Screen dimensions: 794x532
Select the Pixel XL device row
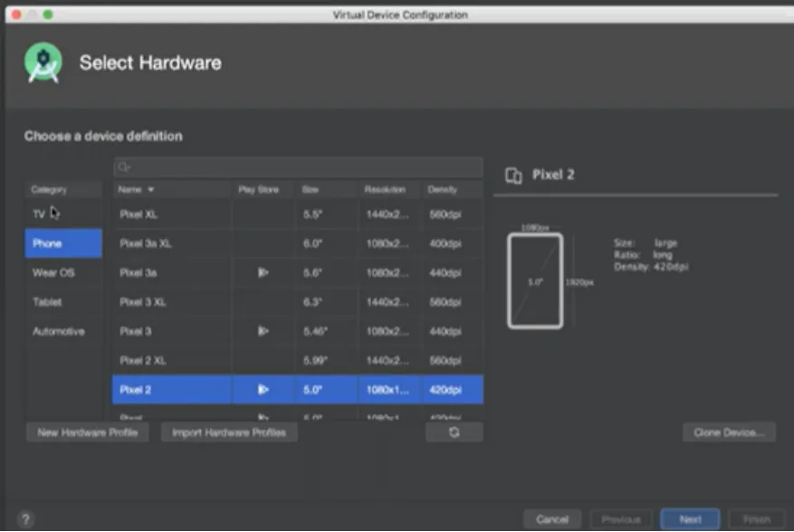298,214
